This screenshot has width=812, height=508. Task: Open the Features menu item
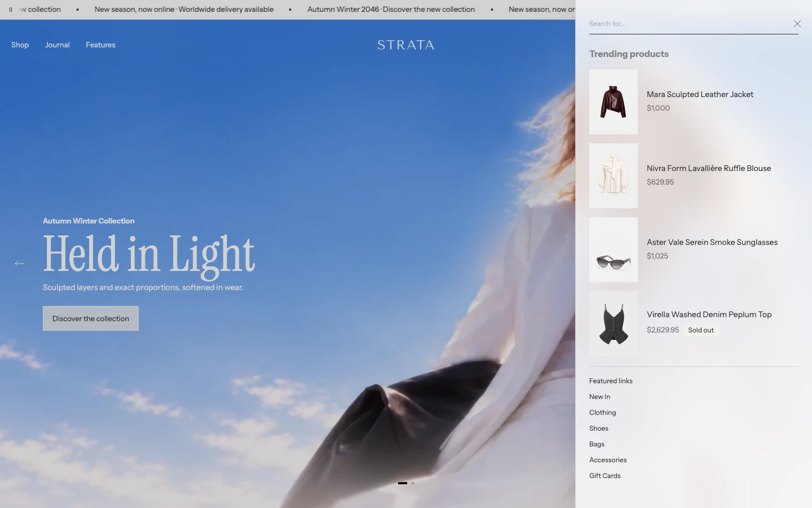(100, 45)
